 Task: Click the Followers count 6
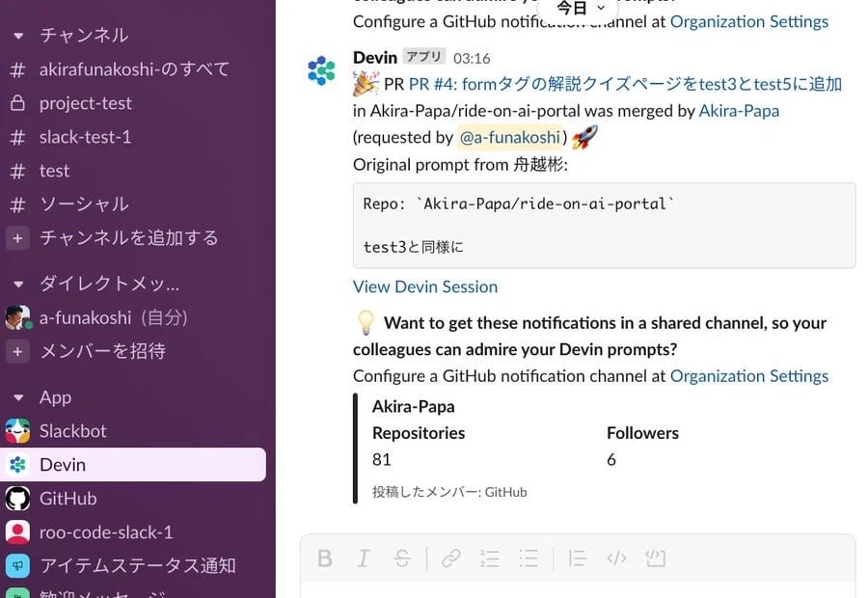[611, 459]
